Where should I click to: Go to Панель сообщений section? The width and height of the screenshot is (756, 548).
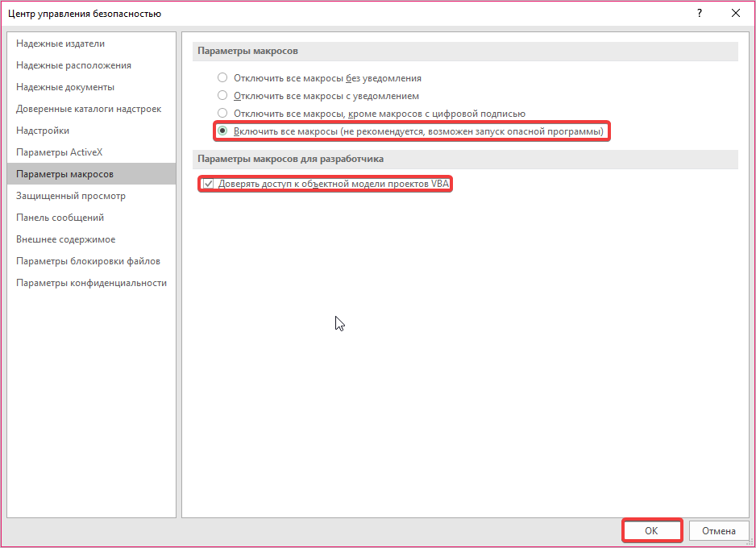[60, 218]
